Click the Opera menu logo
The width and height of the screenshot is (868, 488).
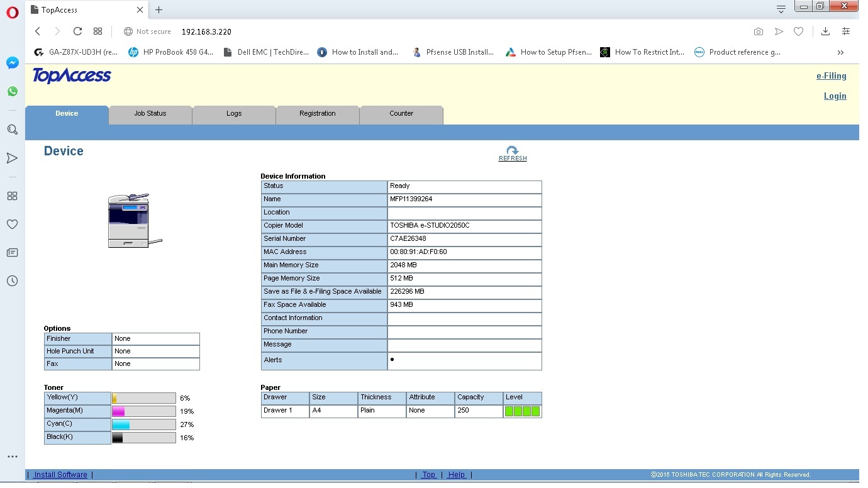(12, 12)
